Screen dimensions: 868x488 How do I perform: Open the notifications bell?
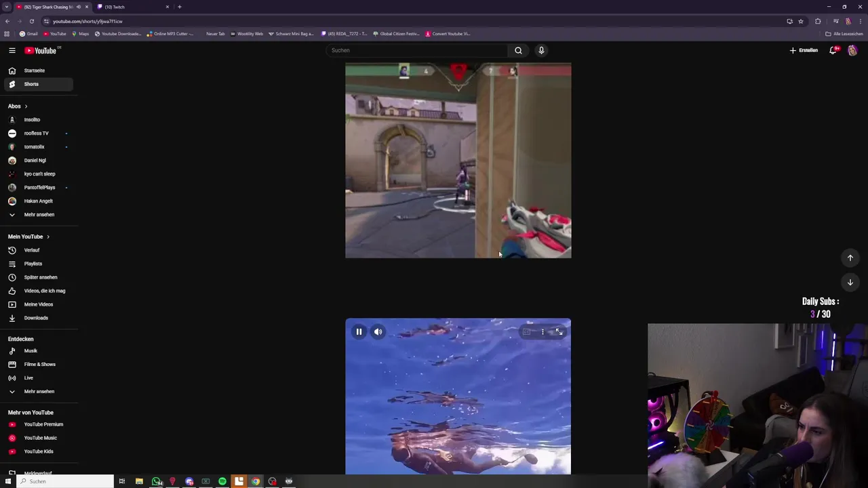coord(833,50)
